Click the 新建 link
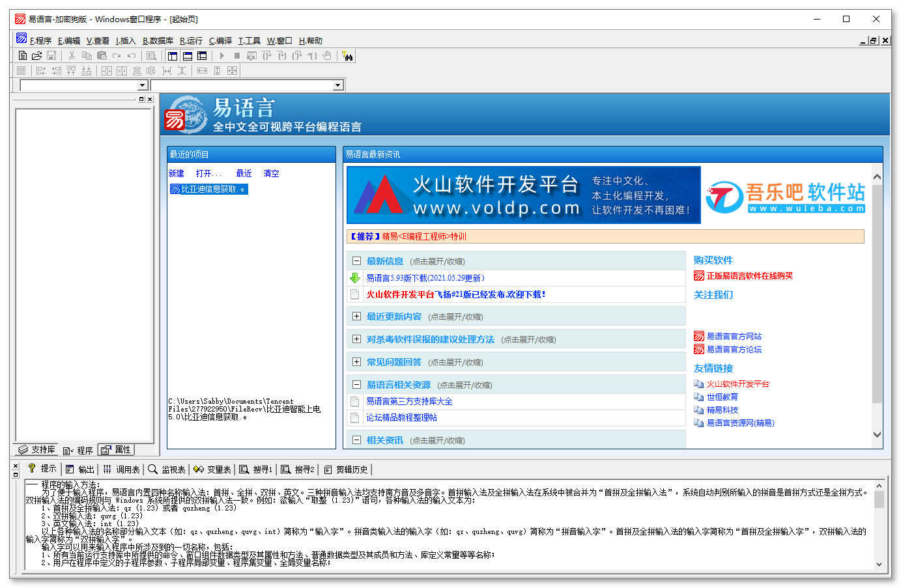This screenshot has height=588, width=901. (177, 173)
